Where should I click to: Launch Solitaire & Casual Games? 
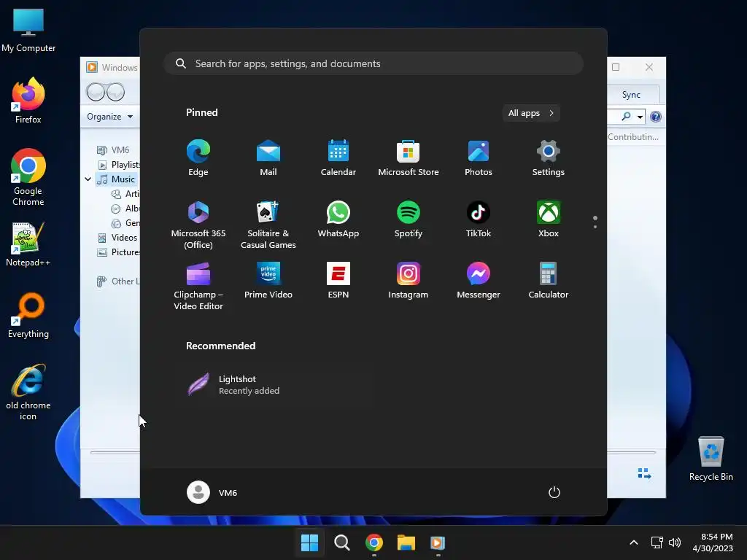click(x=268, y=225)
